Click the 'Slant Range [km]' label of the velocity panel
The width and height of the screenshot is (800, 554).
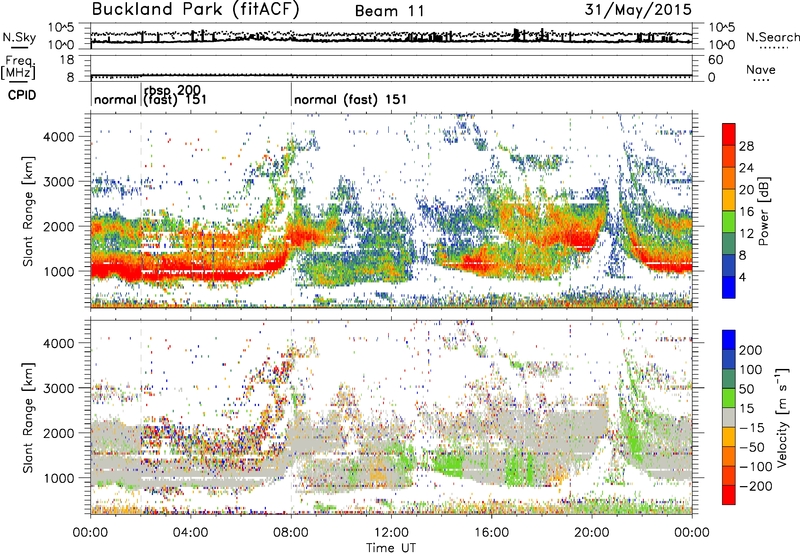click(28, 417)
